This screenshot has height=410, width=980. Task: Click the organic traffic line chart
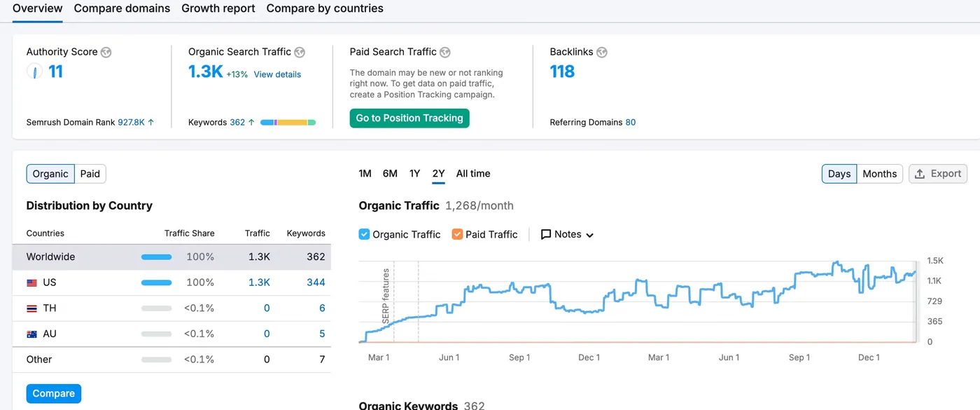point(637,301)
